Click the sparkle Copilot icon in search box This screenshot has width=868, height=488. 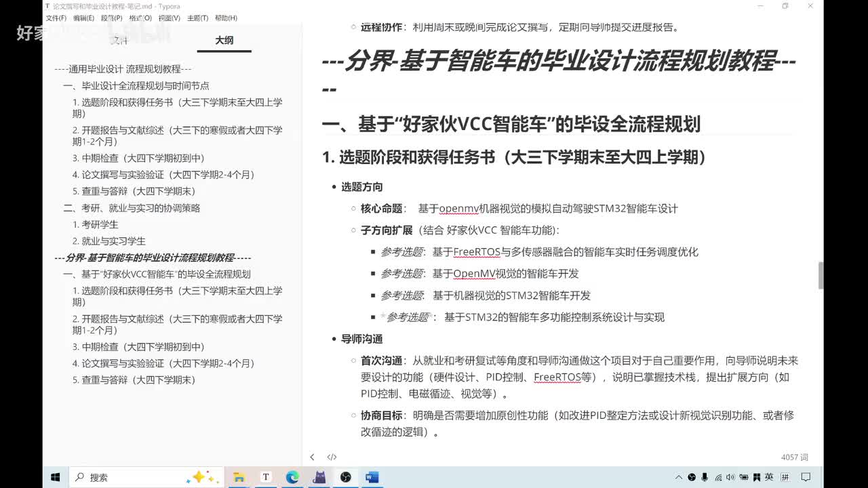(203, 477)
